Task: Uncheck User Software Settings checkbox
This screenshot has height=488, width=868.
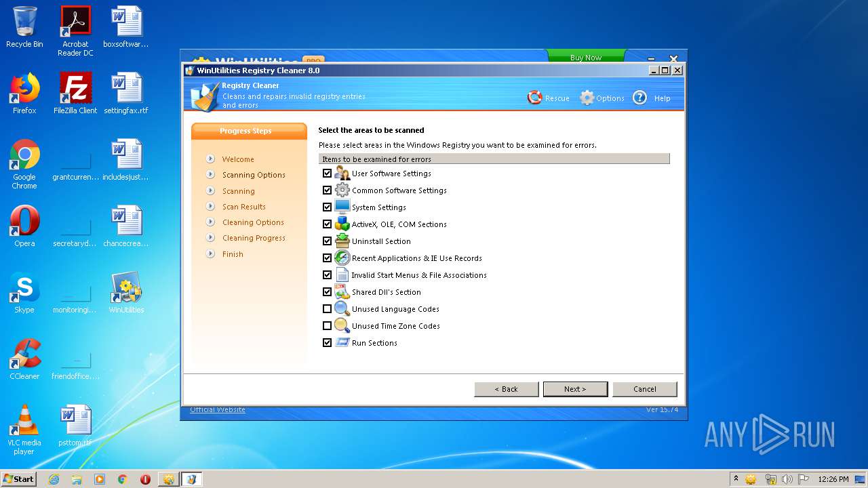Action: point(327,173)
